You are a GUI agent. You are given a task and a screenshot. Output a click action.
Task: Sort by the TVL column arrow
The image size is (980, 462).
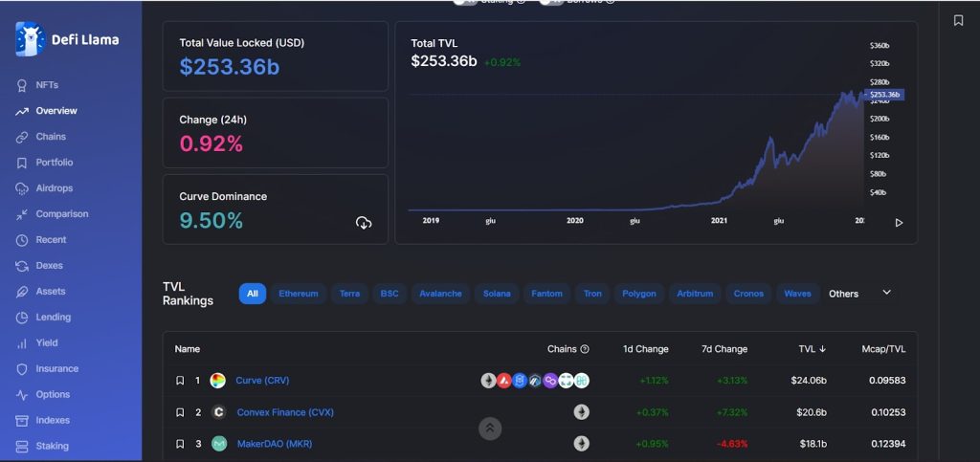822,349
